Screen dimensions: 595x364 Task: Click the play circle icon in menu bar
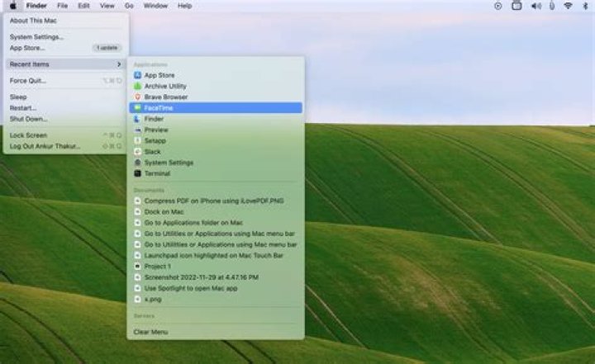(497, 6)
